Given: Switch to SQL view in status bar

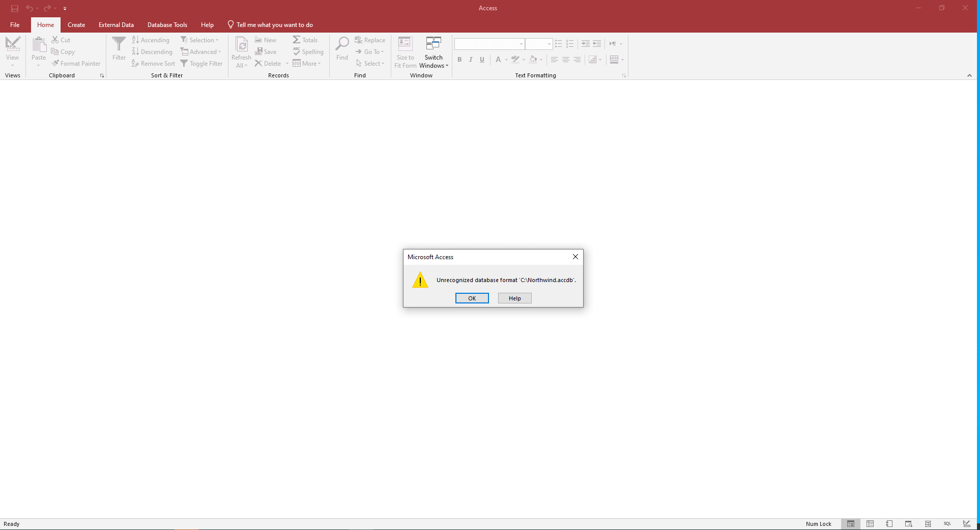Looking at the screenshot, I should (947, 523).
